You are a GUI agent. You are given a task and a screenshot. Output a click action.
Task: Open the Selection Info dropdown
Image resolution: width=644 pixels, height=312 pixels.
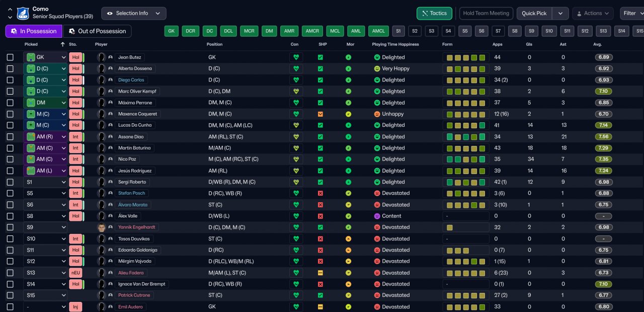click(x=134, y=14)
